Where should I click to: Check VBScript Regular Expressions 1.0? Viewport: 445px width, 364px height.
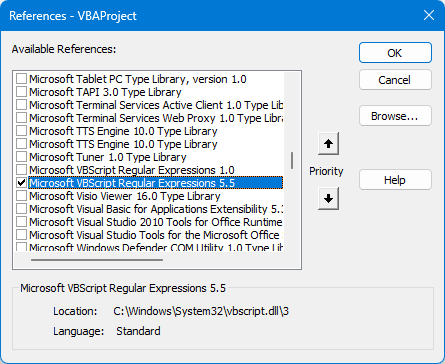(x=22, y=170)
